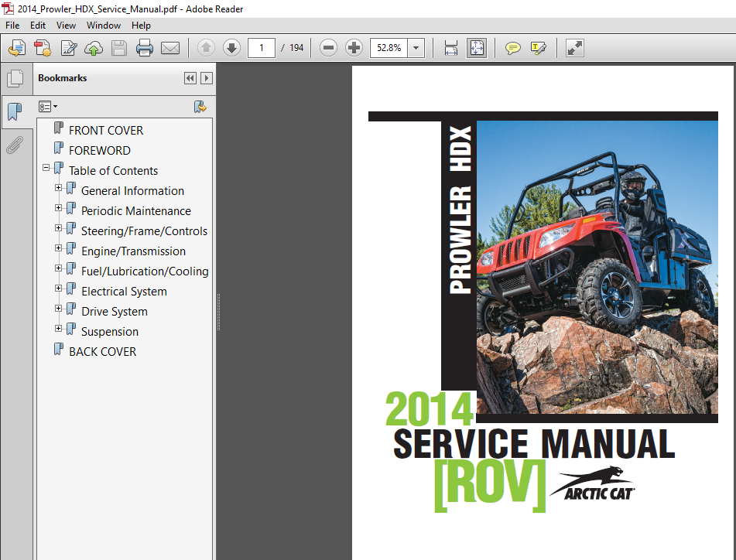Expand the Suspension bookmark
Image resolution: width=736 pixels, height=560 pixels.
(x=58, y=329)
